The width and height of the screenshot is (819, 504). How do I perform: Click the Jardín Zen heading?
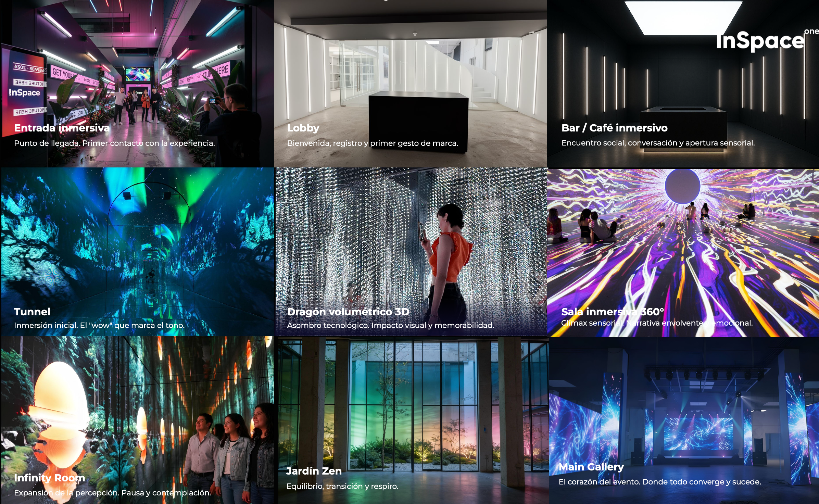point(314,471)
